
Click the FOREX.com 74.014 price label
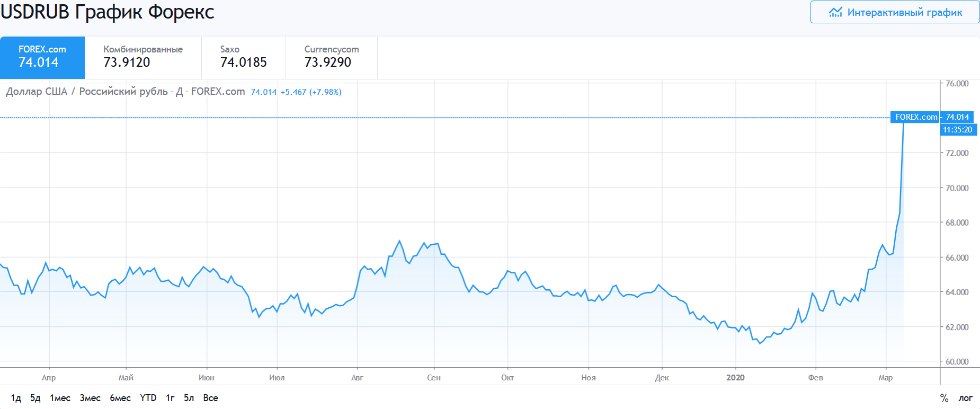coord(932,117)
